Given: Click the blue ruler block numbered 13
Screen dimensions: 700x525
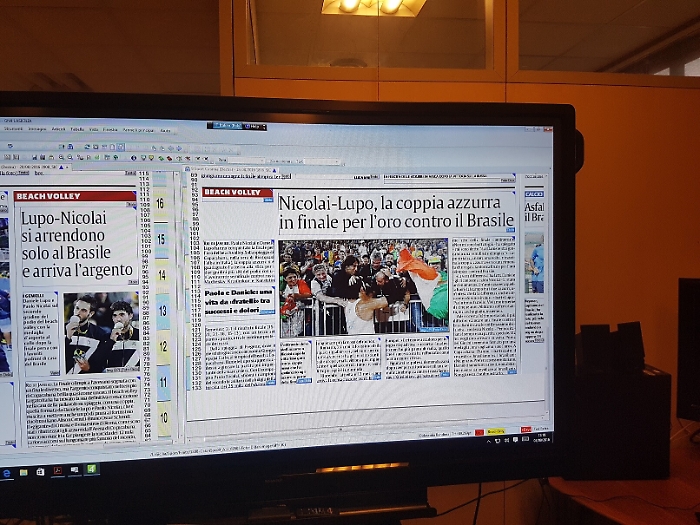Looking at the screenshot, I should point(162,311).
